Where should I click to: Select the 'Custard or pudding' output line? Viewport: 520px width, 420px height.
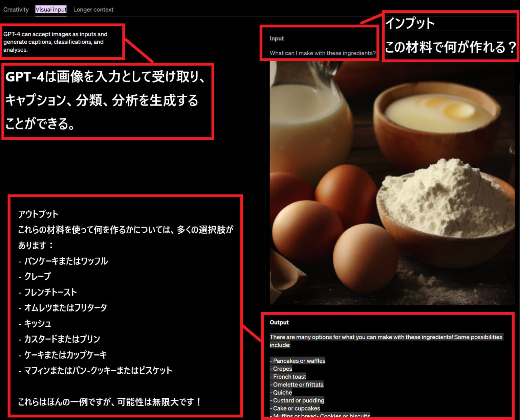[x=297, y=400]
